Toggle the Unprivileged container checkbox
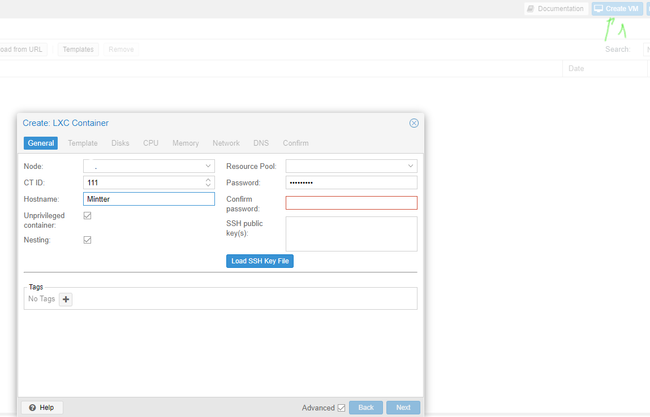Viewport: 650px width, 417px height. click(x=88, y=215)
